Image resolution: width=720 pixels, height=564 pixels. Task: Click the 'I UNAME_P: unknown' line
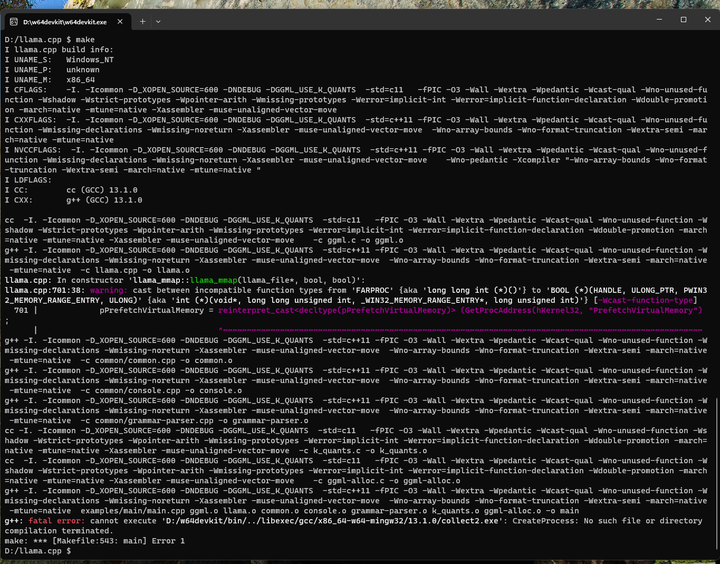(52, 70)
